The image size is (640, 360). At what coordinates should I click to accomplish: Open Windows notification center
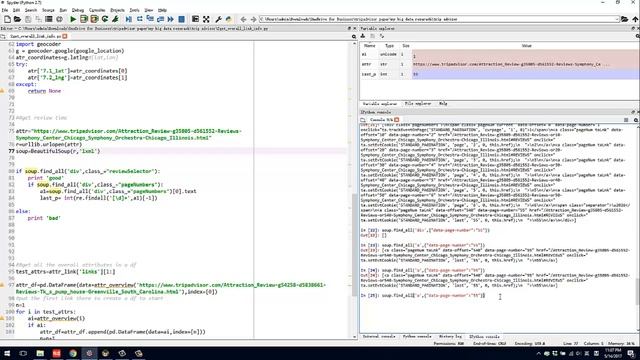tap(631, 353)
